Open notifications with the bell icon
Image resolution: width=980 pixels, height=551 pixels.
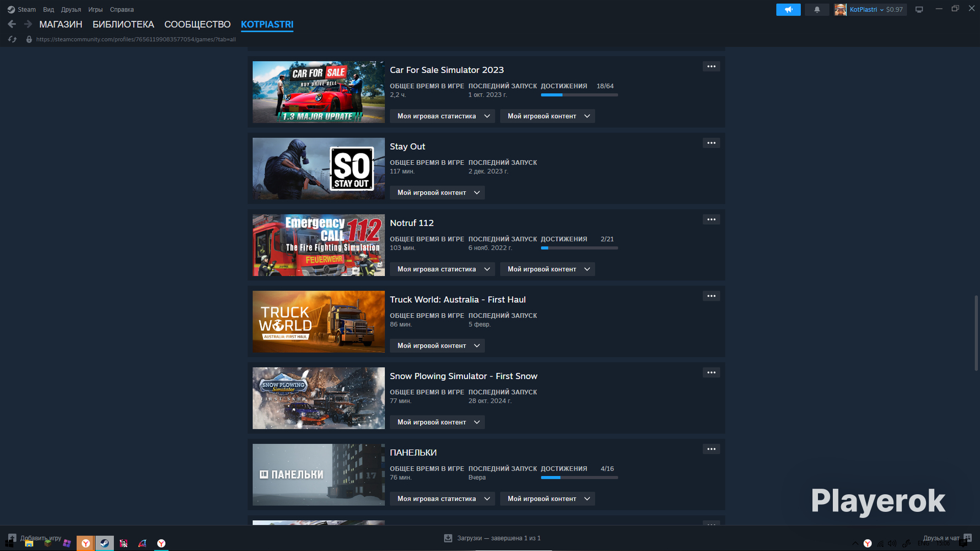click(817, 9)
